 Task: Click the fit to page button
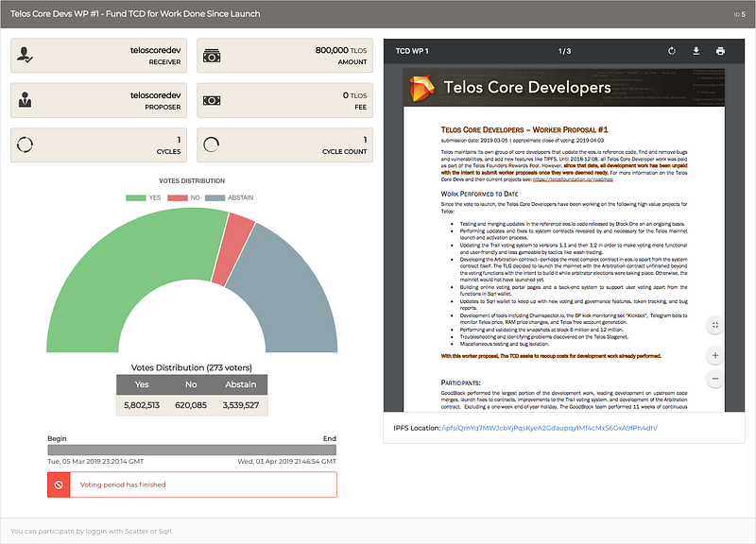click(x=715, y=324)
